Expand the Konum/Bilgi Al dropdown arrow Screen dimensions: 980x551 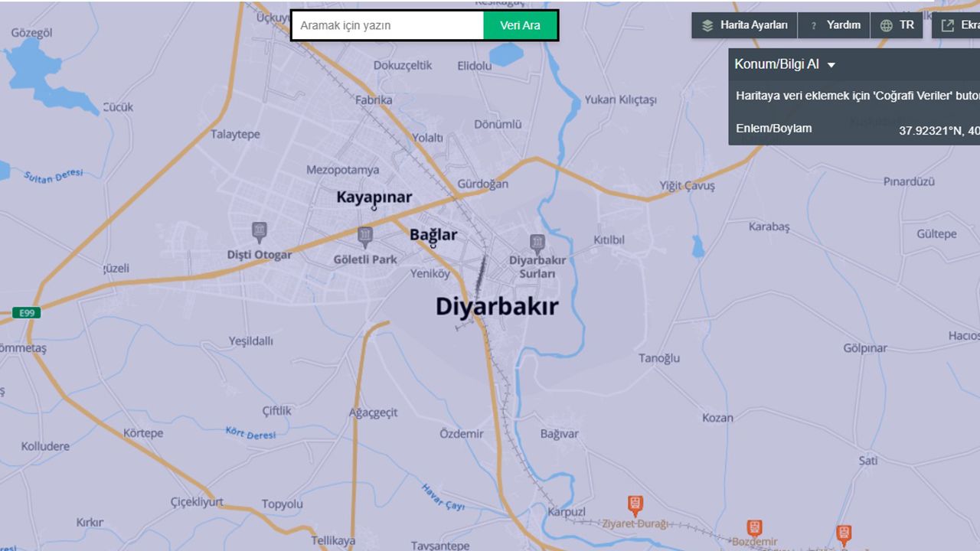831,65
